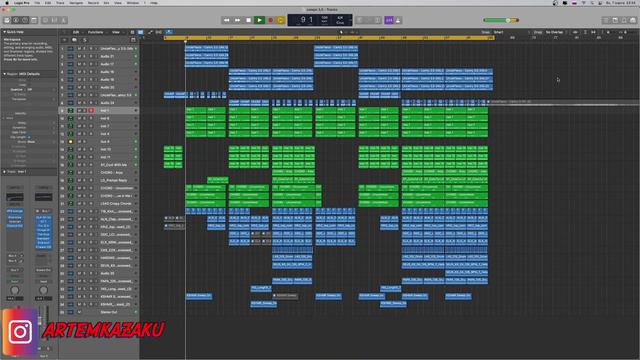Image resolution: width=640 pixels, height=360 pixels.
Task: Click the Stop transport button
Action: (248, 20)
